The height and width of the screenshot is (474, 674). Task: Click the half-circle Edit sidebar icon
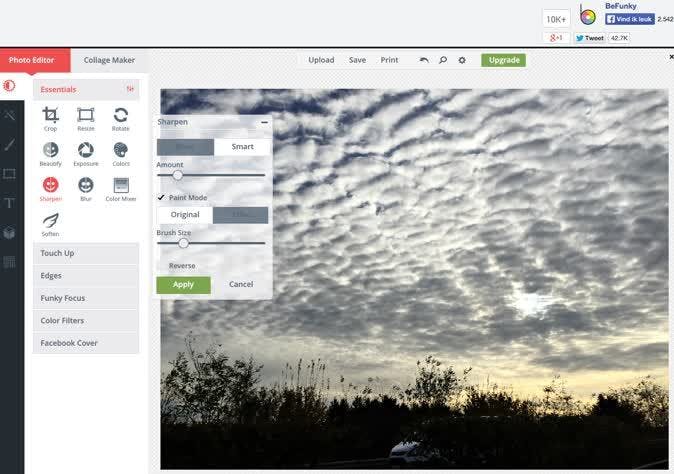click(9, 86)
